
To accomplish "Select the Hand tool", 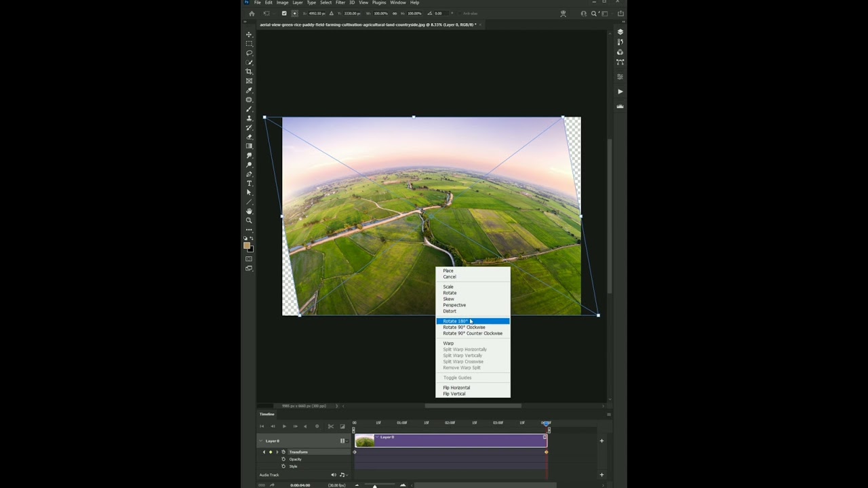I will point(249,211).
